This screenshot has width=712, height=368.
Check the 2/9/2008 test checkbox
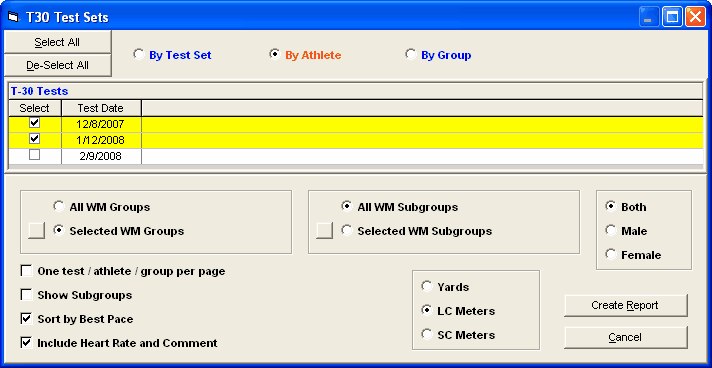tap(35, 155)
